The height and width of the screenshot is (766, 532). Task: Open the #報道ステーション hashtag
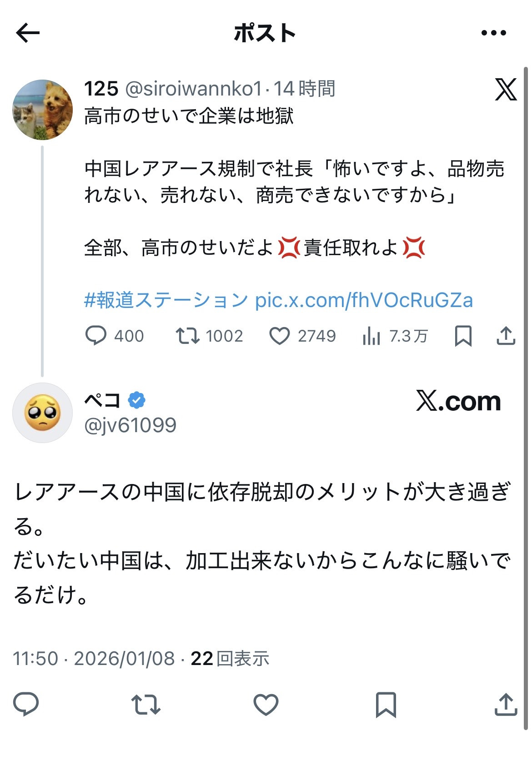point(166,300)
